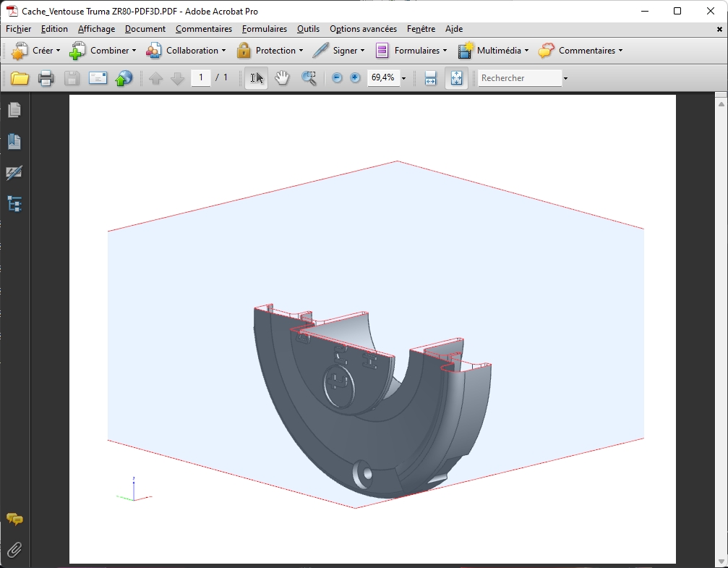The height and width of the screenshot is (568, 728).
Task: Expand the zoom percentage dropdown
Action: [403, 78]
